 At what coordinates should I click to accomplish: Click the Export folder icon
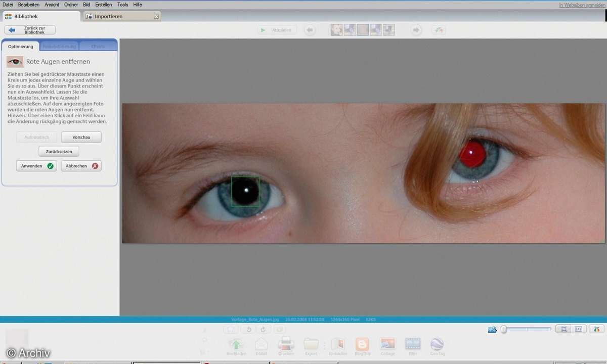pos(311,344)
